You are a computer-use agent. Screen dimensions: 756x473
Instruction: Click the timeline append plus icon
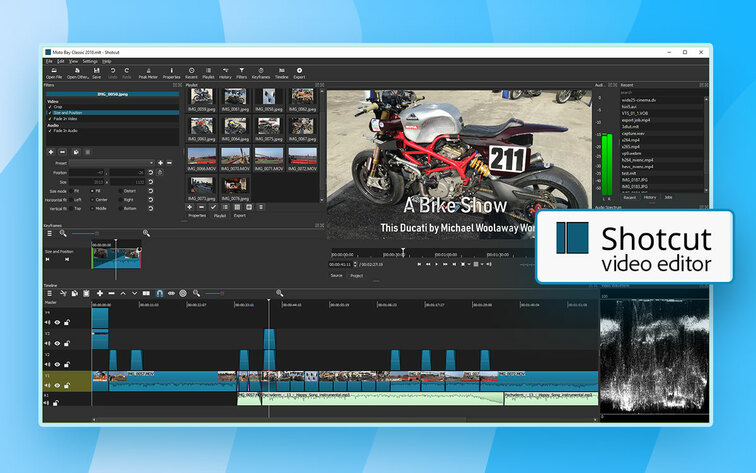(x=100, y=293)
